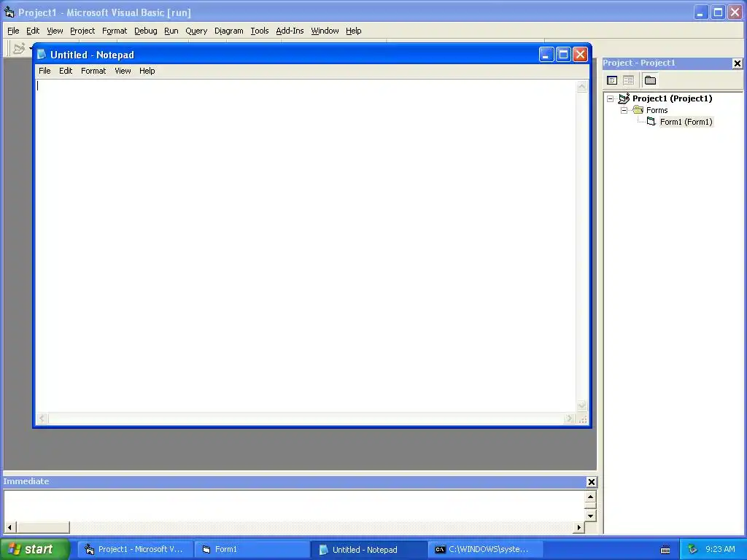The width and height of the screenshot is (747, 560).
Task: Open the Run menu
Action: 171,31
